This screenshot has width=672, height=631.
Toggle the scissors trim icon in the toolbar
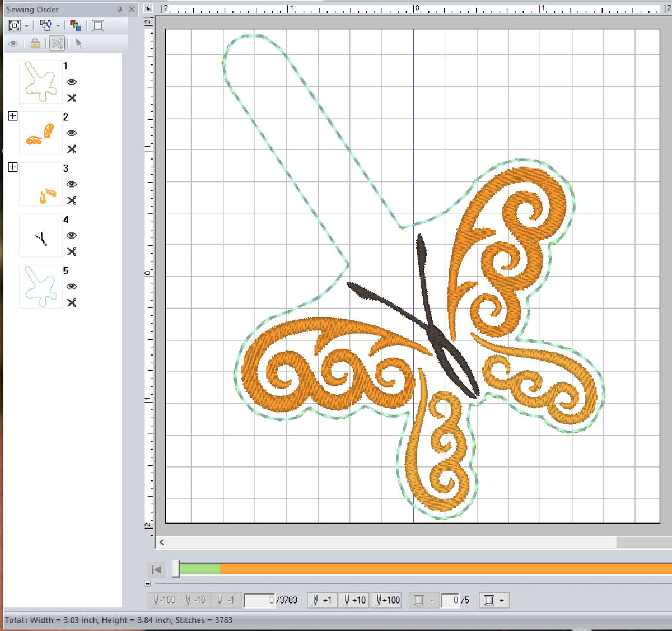(x=57, y=43)
